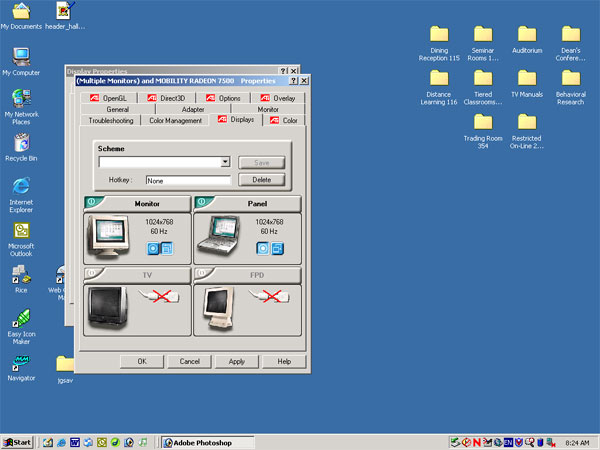
Task: Click the Delete scheme button
Action: tap(262, 180)
